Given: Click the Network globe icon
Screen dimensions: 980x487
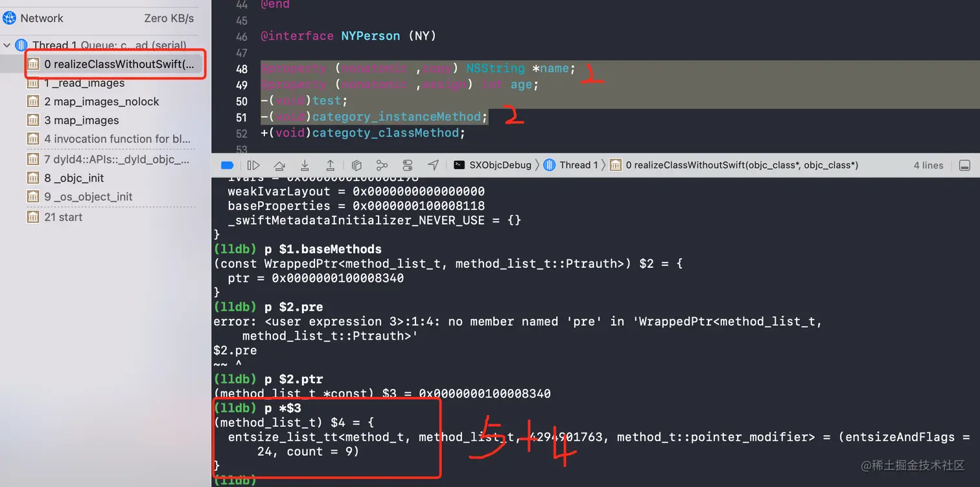Looking at the screenshot, I should (9, 18).
